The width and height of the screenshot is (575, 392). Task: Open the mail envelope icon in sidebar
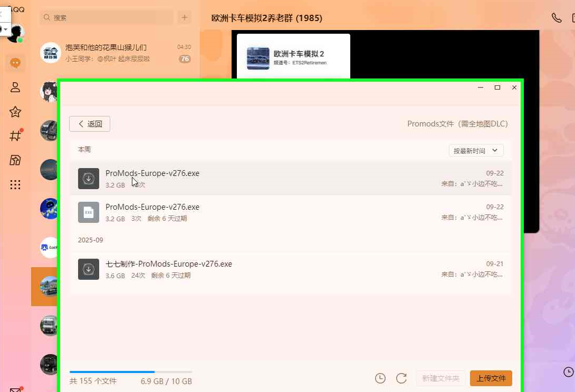pos(16,390)
